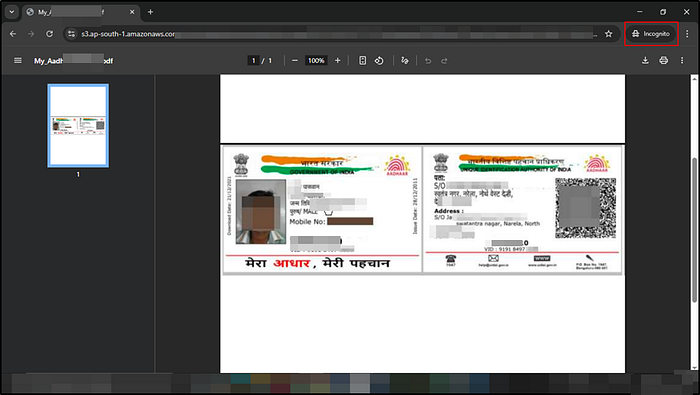The height and width of the screenshot is (395, 700).
Task: Click the QR code on Aadhaar card
Action: [x=586, y=208]
